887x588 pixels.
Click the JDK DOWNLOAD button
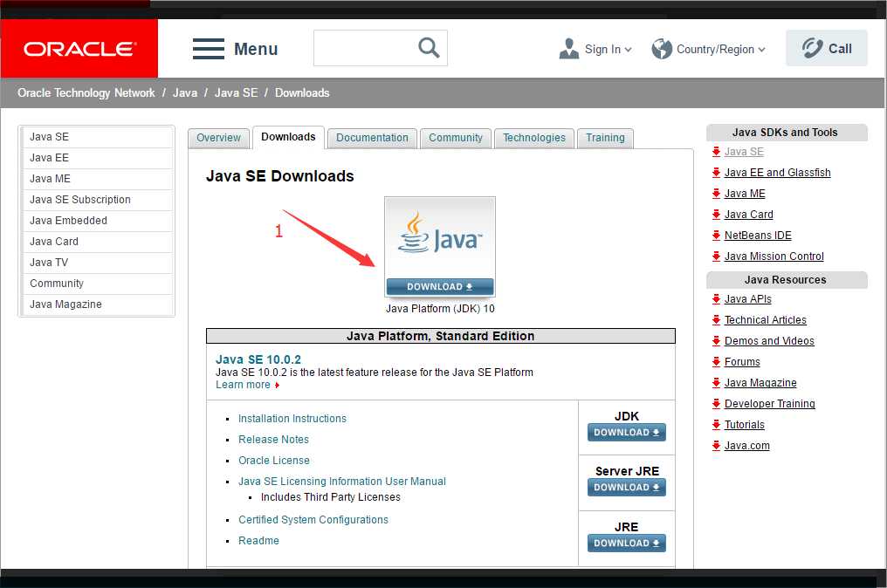(626, 433)
